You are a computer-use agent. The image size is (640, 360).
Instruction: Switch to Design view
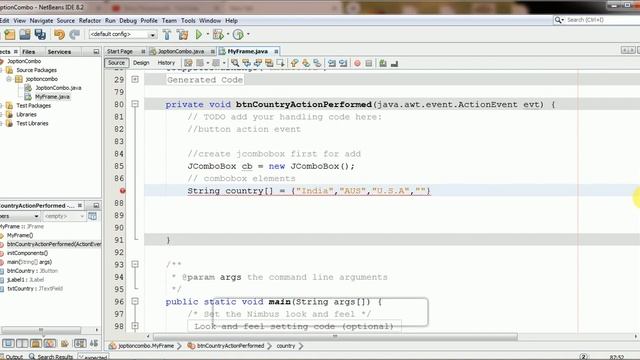[x=141, y=63]
